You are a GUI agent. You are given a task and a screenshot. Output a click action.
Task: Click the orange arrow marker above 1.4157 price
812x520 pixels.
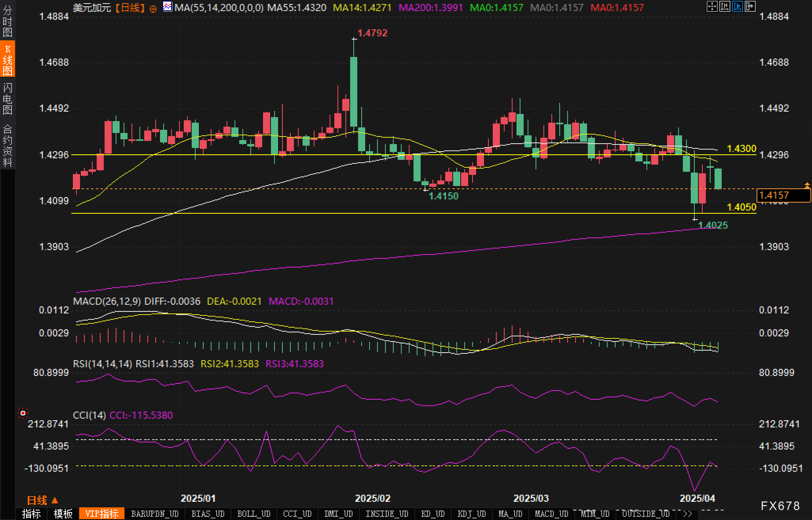[807, 185]
